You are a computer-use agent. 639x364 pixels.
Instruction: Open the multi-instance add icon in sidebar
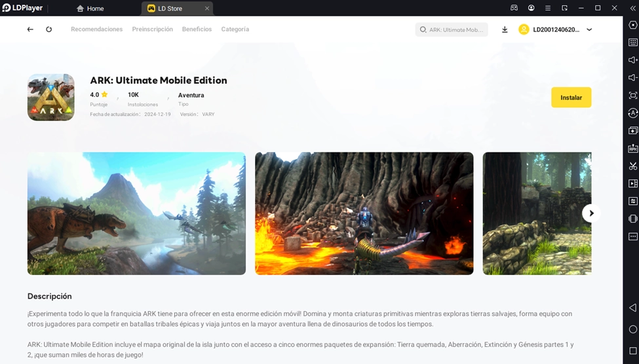point(633,131)
